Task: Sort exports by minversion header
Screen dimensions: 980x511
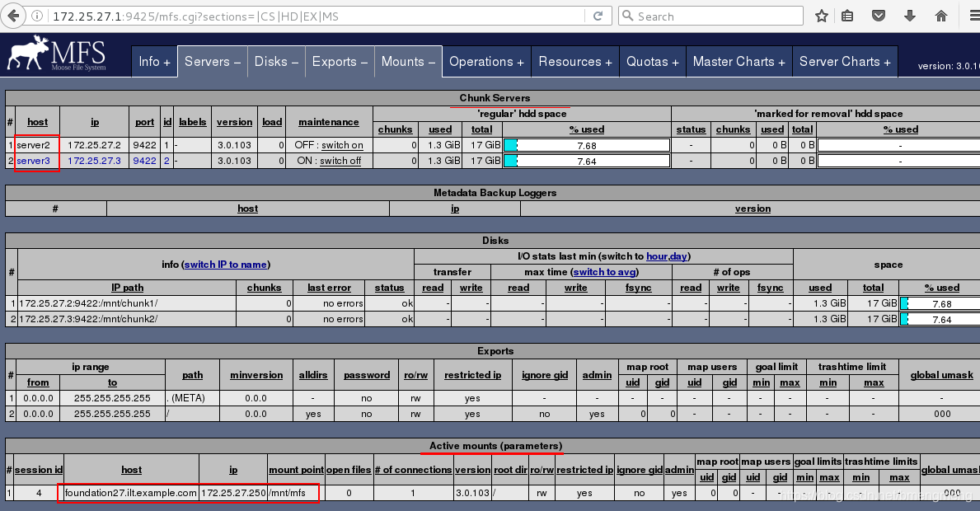Action: [x=256, y=375]
